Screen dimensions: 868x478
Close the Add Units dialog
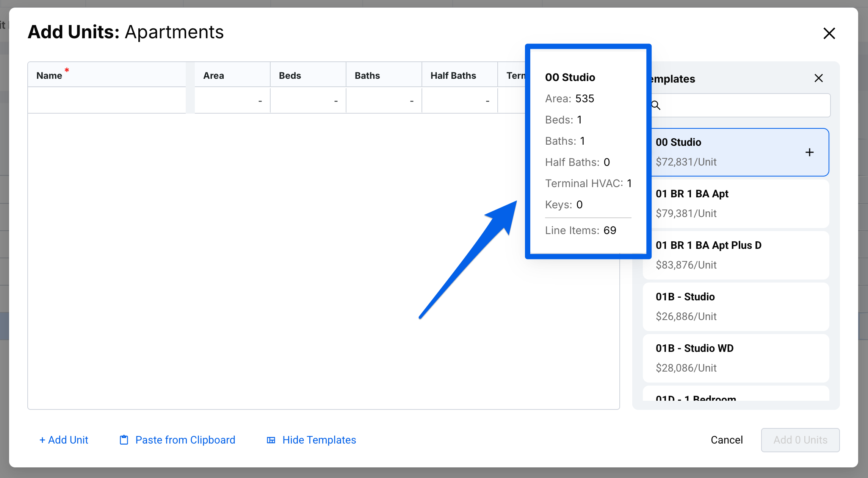pos(829,33)
